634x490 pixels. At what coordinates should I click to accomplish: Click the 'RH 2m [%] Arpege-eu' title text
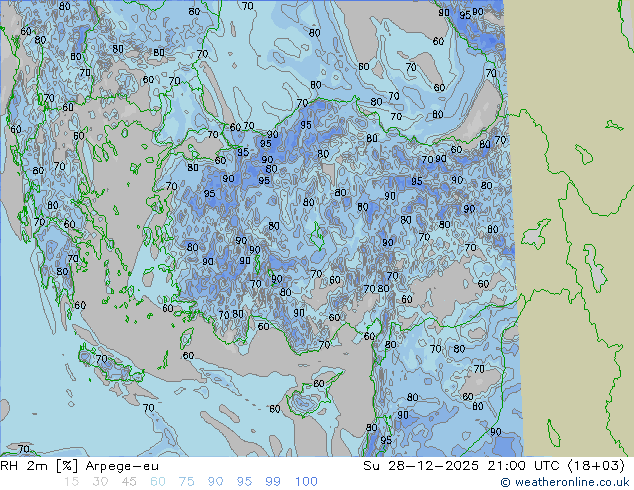click(80, 466)
